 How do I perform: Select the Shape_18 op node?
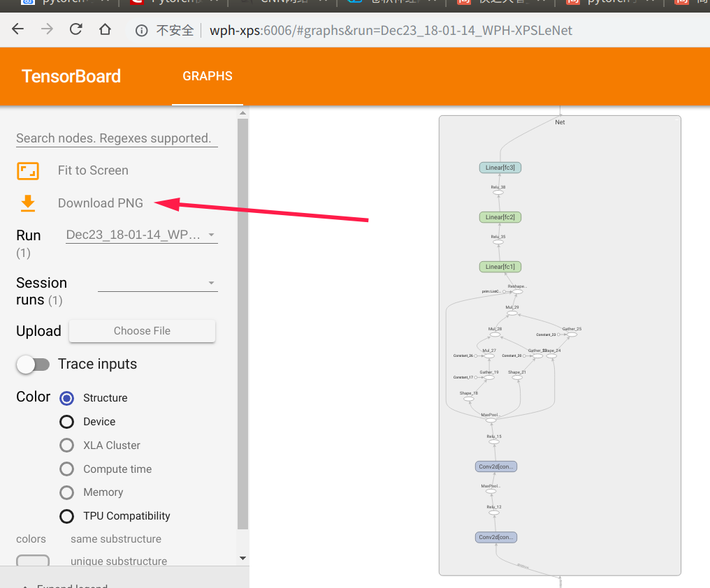(x=469, y=399)
